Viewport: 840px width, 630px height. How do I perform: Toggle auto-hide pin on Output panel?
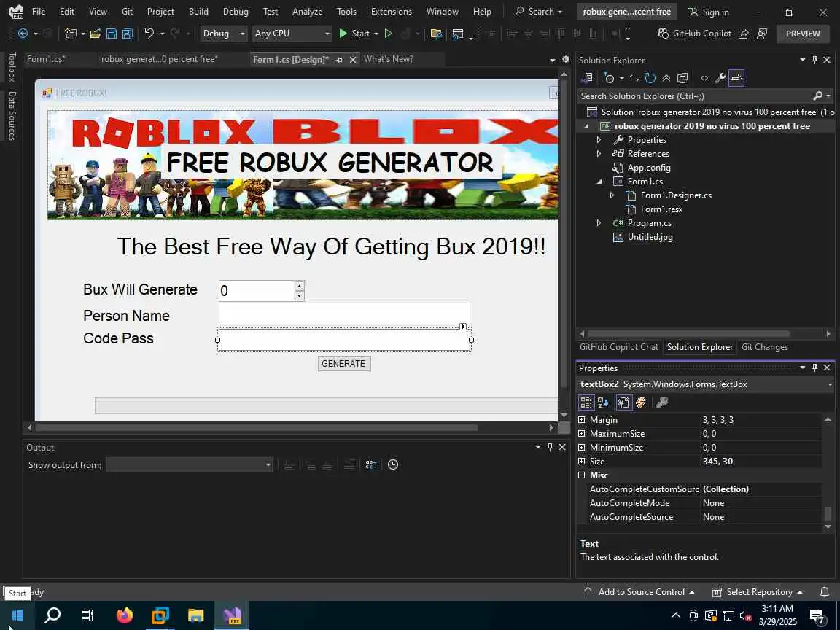(551, 447)
